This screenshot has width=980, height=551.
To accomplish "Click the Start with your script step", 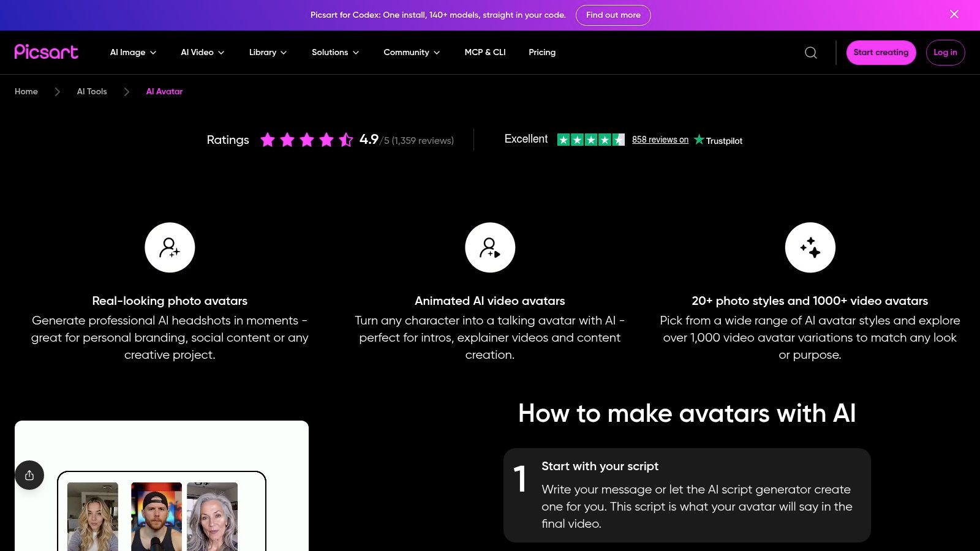I will [687, 495].
